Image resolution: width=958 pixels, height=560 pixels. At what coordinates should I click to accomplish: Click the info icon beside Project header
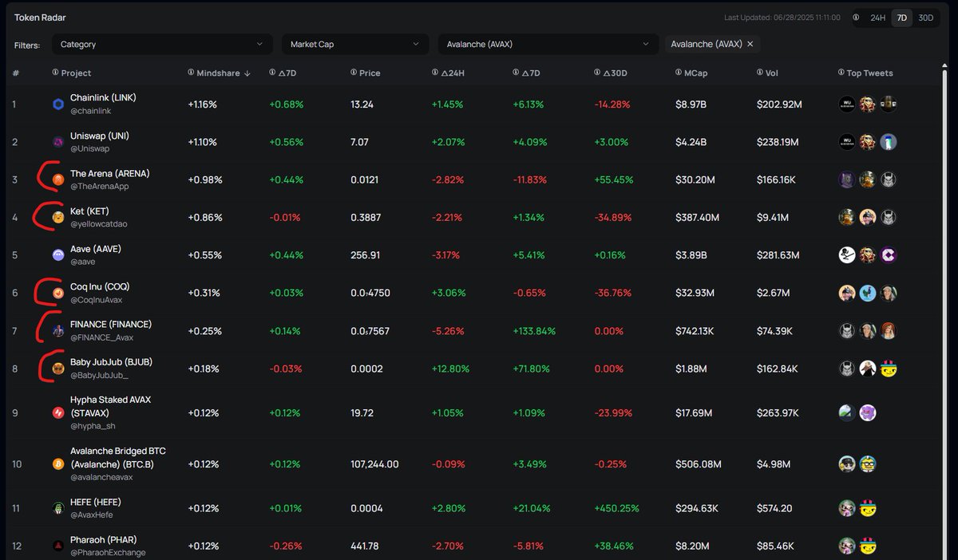[55, 73]
